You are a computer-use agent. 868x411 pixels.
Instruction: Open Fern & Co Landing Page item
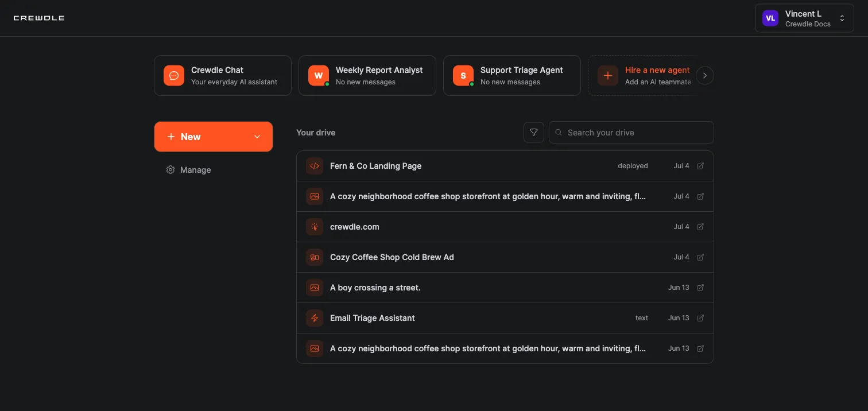(x=505, y=166)
